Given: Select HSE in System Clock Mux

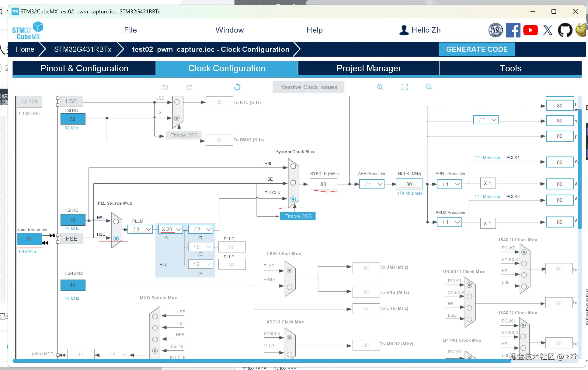Looking at the screenshot, I should tap(293, 183).
